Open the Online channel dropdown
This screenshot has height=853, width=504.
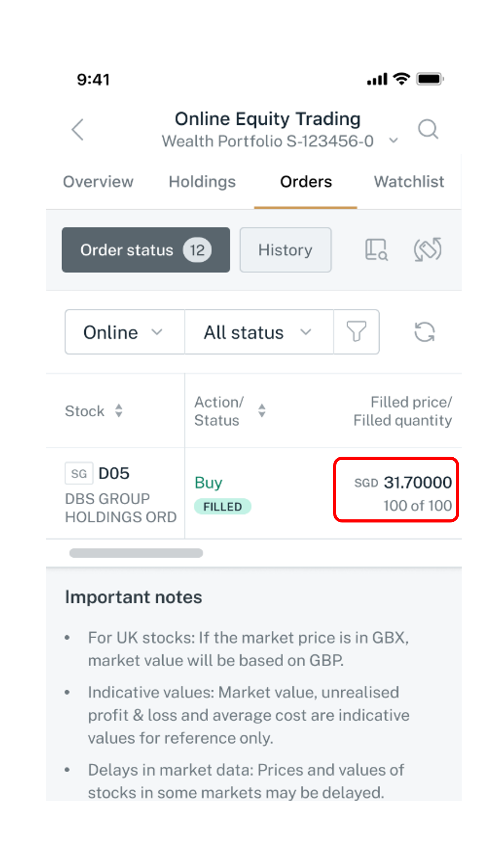click(125, 332)
